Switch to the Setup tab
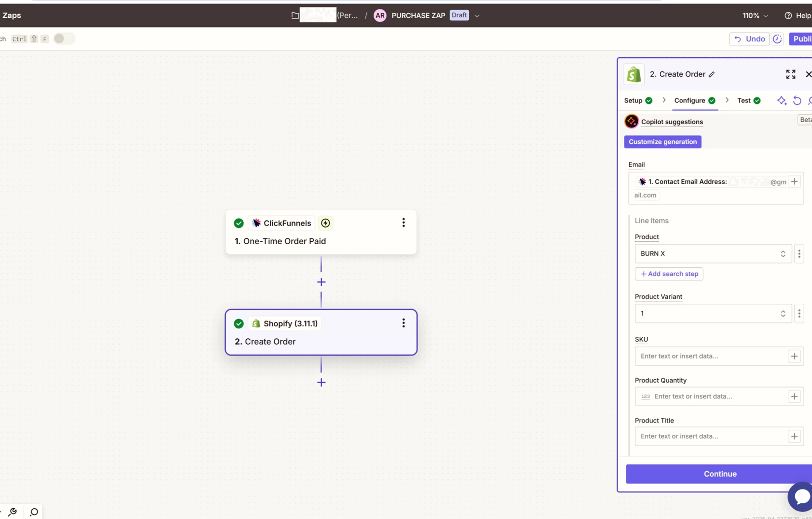 click(638, 100)
